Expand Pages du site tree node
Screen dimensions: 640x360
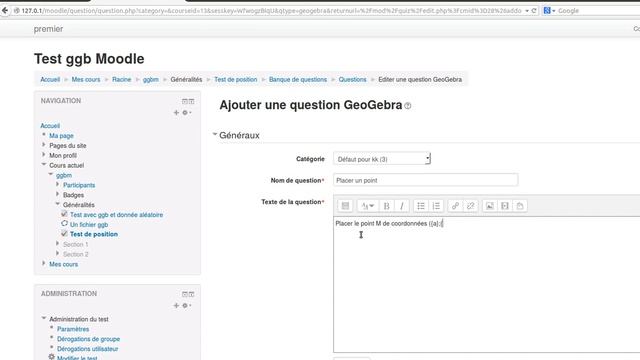click(x=44, y=145)
